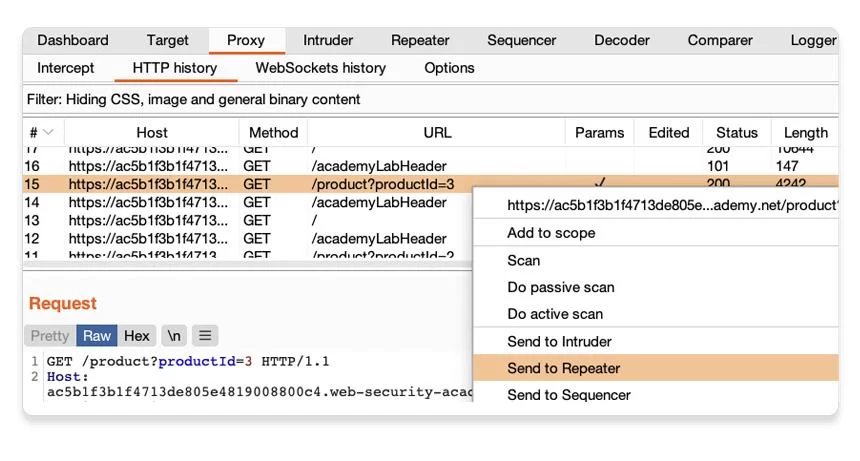Screen dimensions: 860x461
Task: Sort the table by Status column
Action: (737, 133)
